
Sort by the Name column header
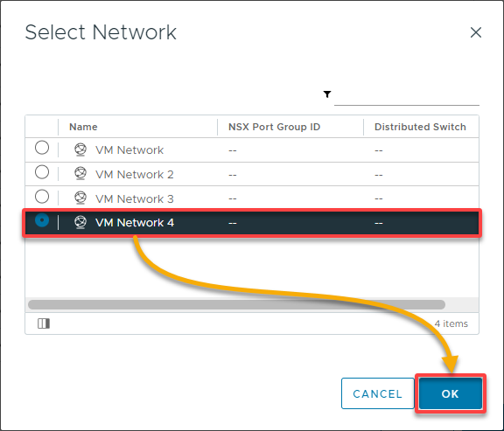(x=83, y=127)
